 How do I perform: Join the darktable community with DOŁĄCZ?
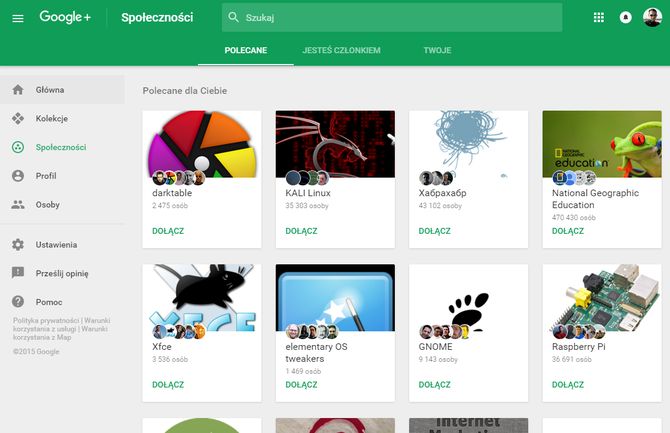click(168, 231)
